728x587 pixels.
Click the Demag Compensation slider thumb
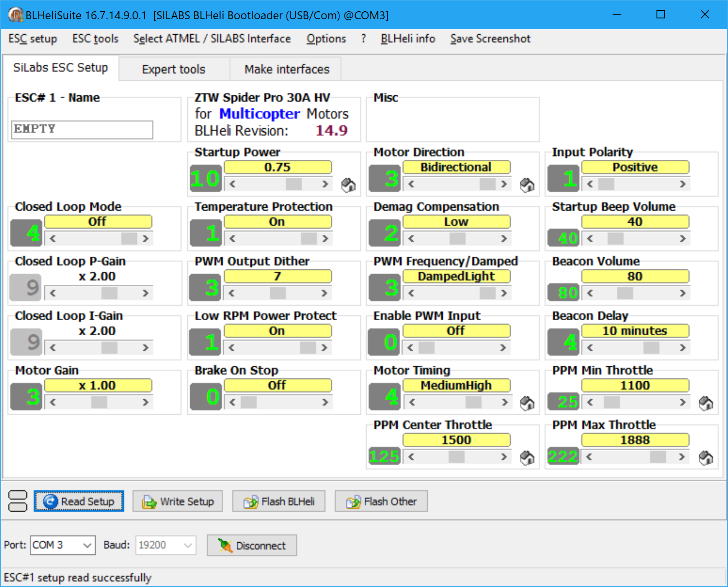coord(457,239)
